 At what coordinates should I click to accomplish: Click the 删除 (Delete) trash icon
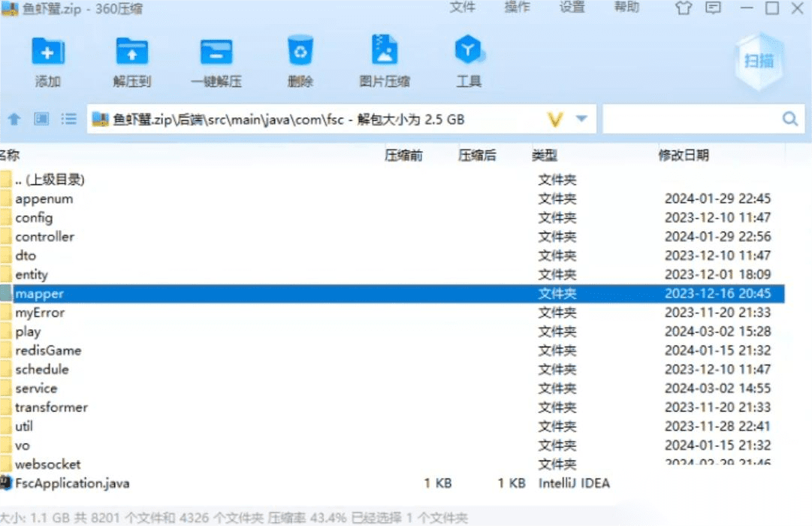(300, 50)
